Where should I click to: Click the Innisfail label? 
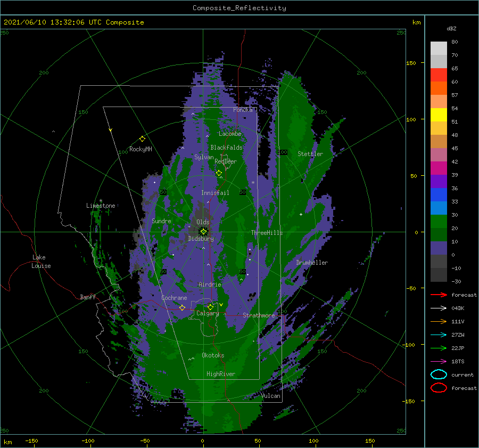point(215,193)
